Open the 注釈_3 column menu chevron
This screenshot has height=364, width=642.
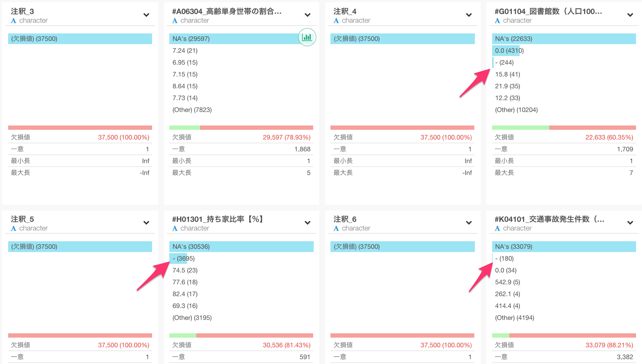pos(146,15)
